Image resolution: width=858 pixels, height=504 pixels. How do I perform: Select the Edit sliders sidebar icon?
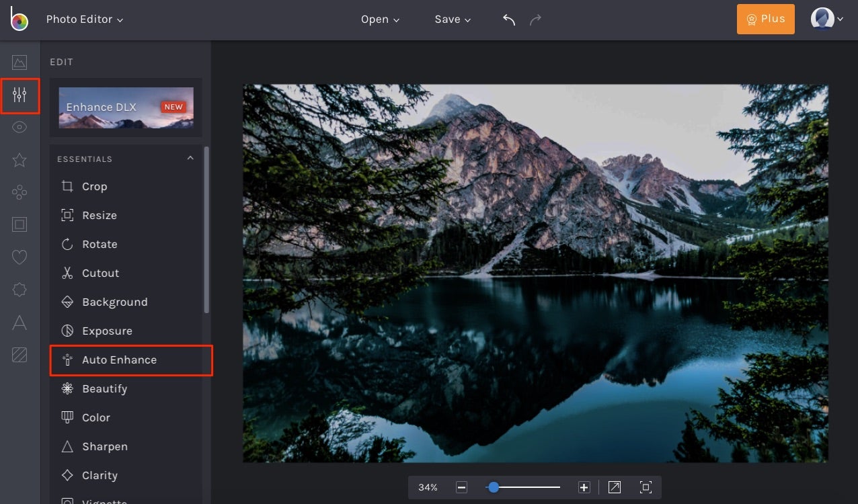[x=19, y=95]
